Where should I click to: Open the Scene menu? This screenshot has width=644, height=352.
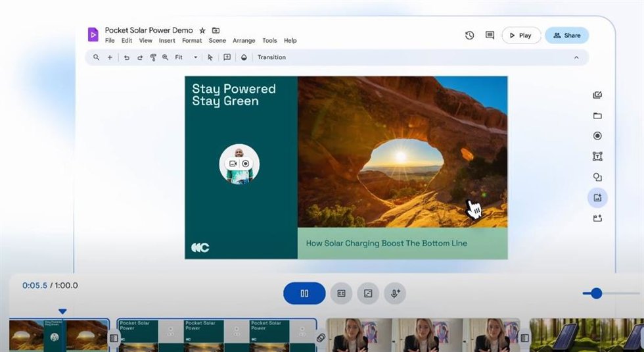pyautogui.click(x=218, y=40)
